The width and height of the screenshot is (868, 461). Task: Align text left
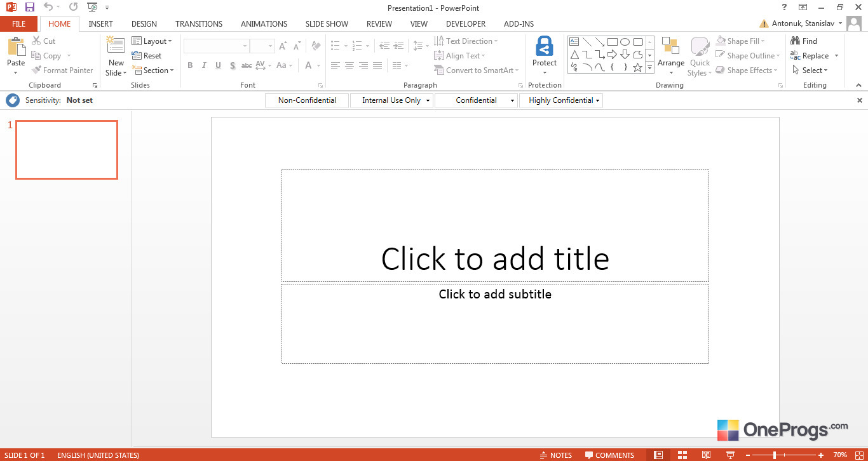point(335,65)
